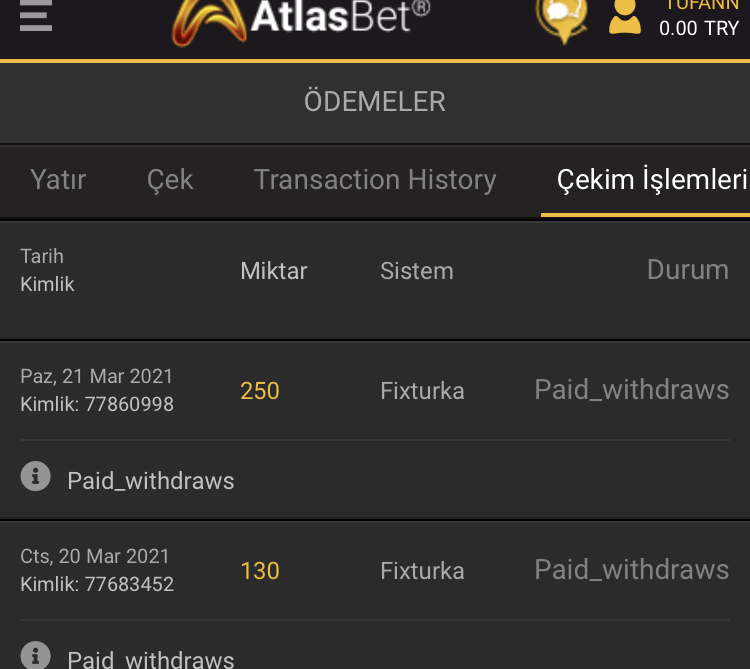This screenshot has width=750, height=669.
Task: Click info icon under the 130 withdrawal
Action: coord(35,656)
